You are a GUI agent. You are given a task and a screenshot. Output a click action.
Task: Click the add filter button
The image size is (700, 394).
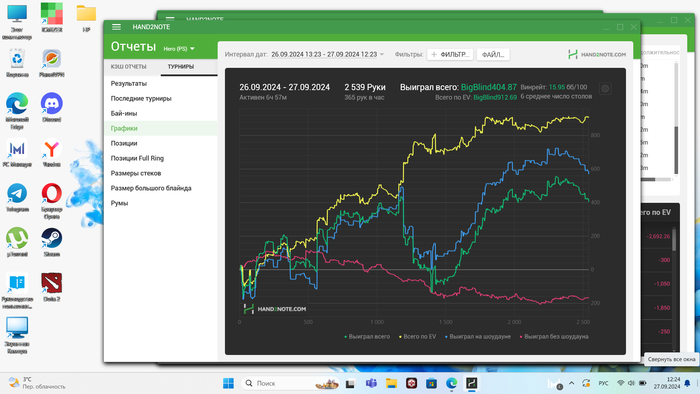[x=450, y=54]
